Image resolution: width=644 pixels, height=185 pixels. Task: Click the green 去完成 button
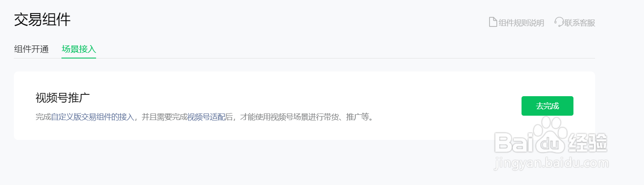click(x=547, y=106)
